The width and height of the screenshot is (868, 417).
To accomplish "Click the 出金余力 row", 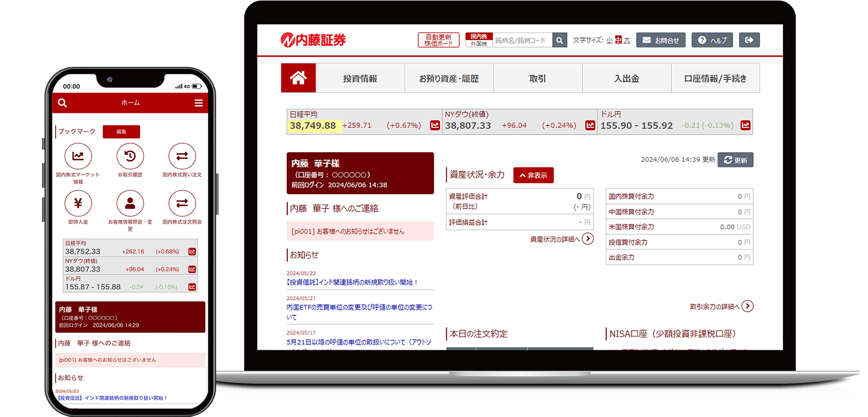I will pyautogui.click(x=679, y=257).
